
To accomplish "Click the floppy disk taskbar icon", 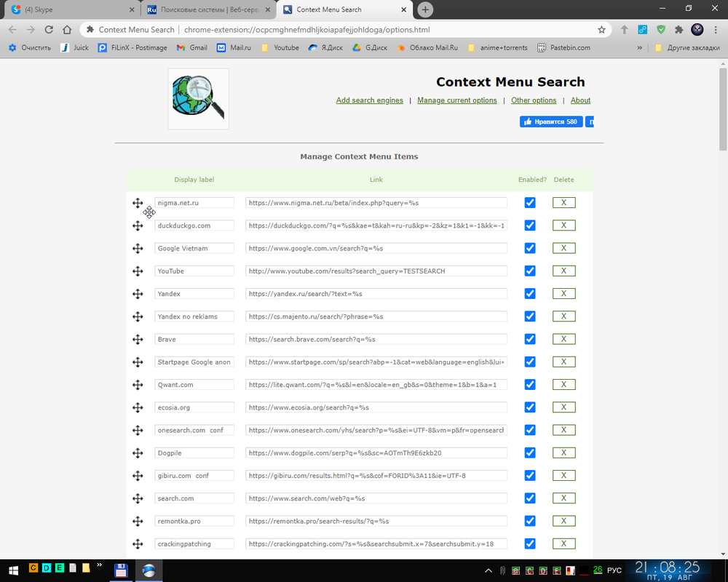I will pyautogui.click(x=121, y=570).
